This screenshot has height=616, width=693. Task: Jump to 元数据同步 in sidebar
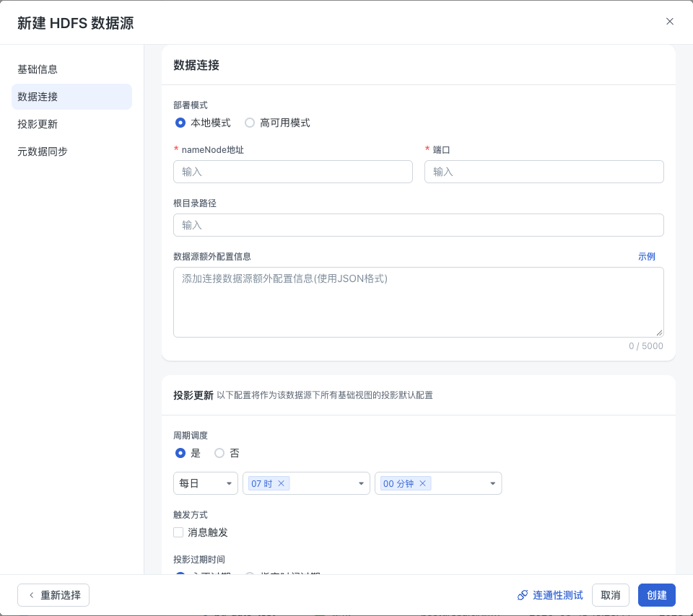coord(71,151)
